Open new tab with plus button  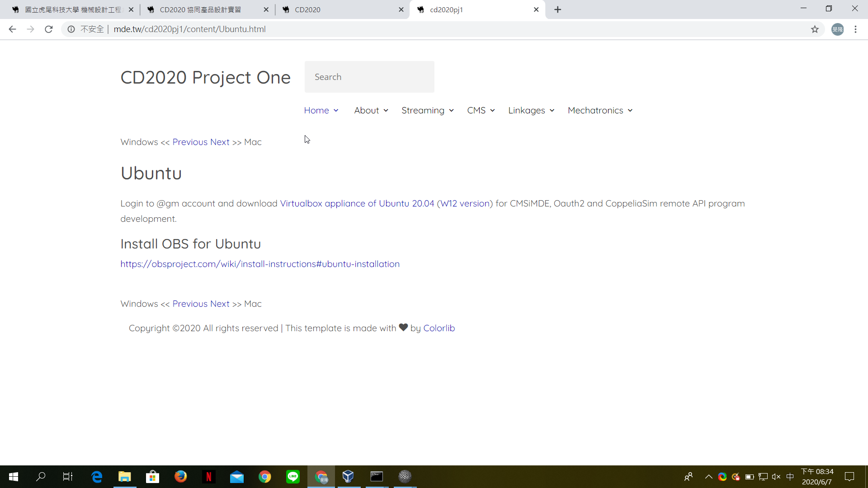tap(557, 9)
